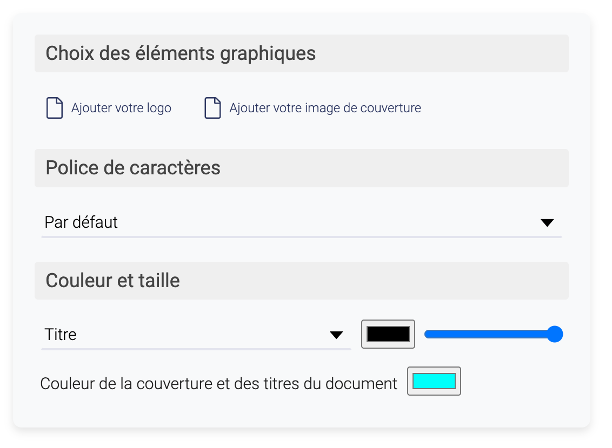This screenshot has height=448, width=612.
Task: Click 'Ajouter votre image de couverture' link
Action: coord(325,108)
